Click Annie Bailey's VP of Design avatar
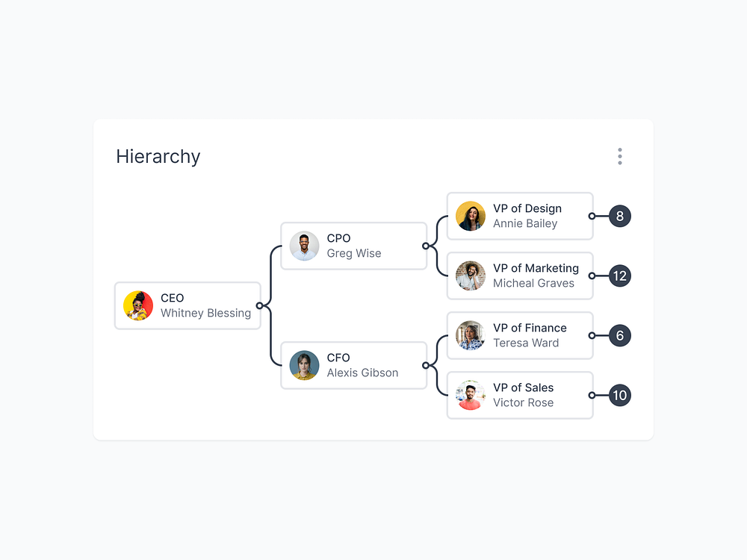747x560 pixels. (470, 216)
